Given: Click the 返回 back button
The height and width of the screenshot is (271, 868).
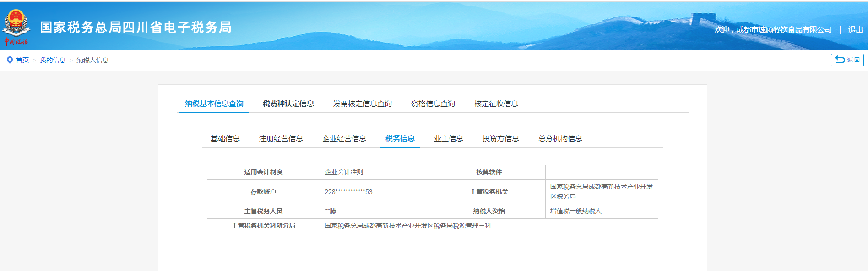Looking at the screenshot, I should (847, 60).
